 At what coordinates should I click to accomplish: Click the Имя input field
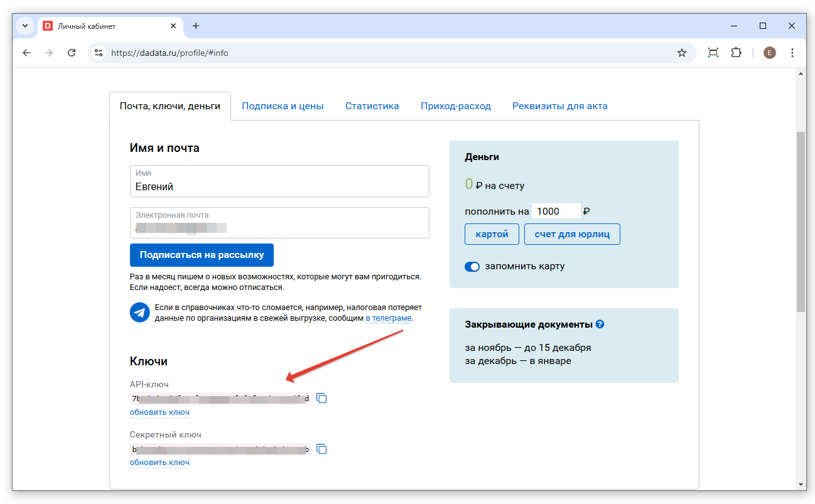click(x=279, y=186)
